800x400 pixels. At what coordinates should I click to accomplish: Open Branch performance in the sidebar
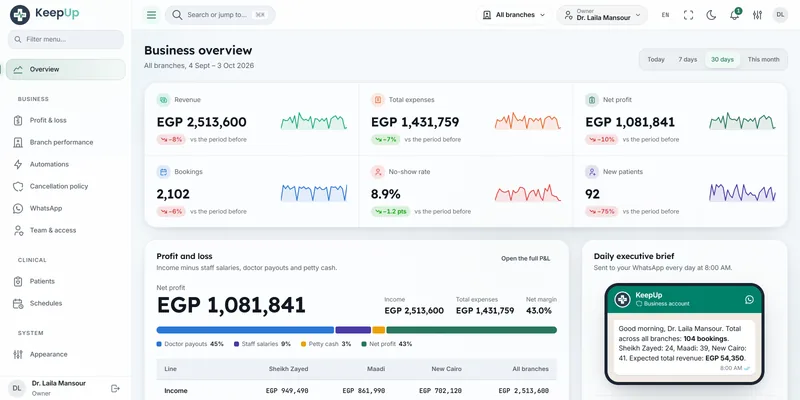[x=66, y=142]
